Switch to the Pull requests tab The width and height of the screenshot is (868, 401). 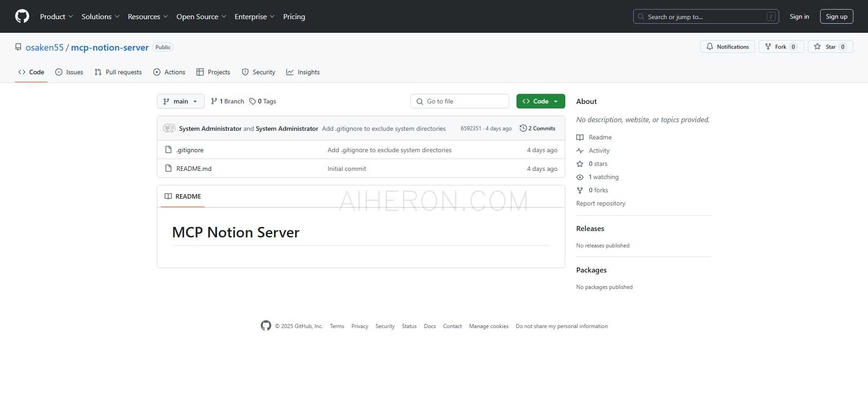click(118, 72)
